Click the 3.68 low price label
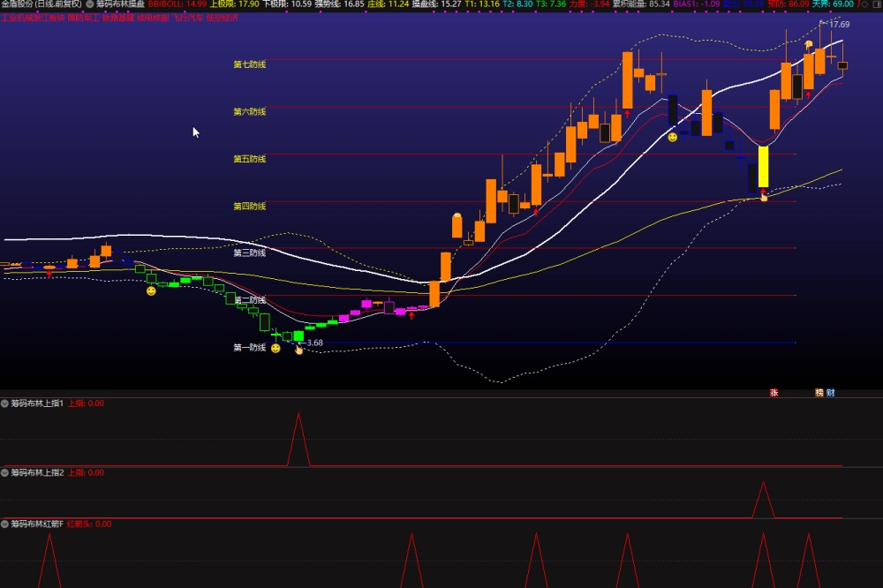 click(314, 343)
